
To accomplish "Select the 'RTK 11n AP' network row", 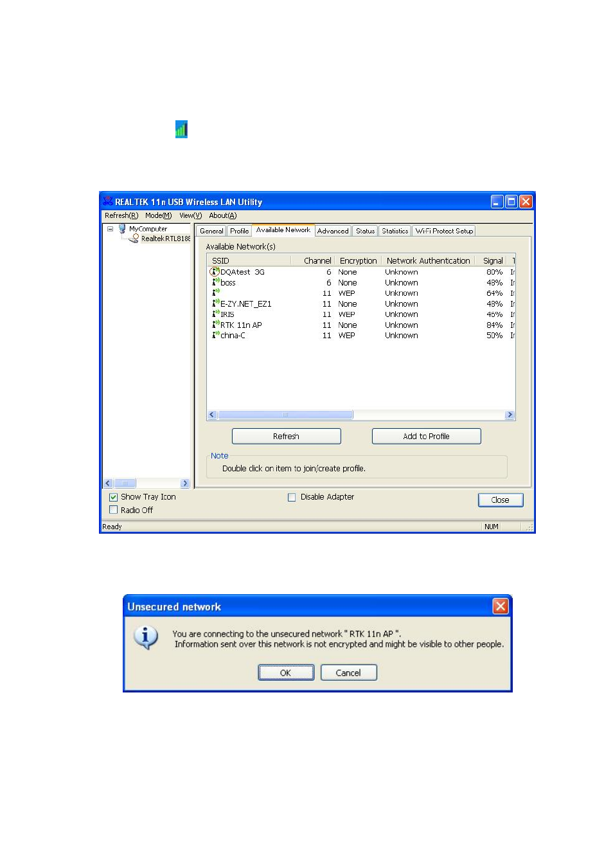I will [361, 325].
